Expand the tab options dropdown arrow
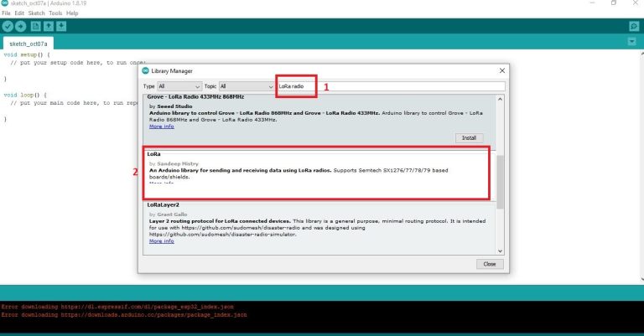This screenshot has height=336, width=644. click(633, 43)
